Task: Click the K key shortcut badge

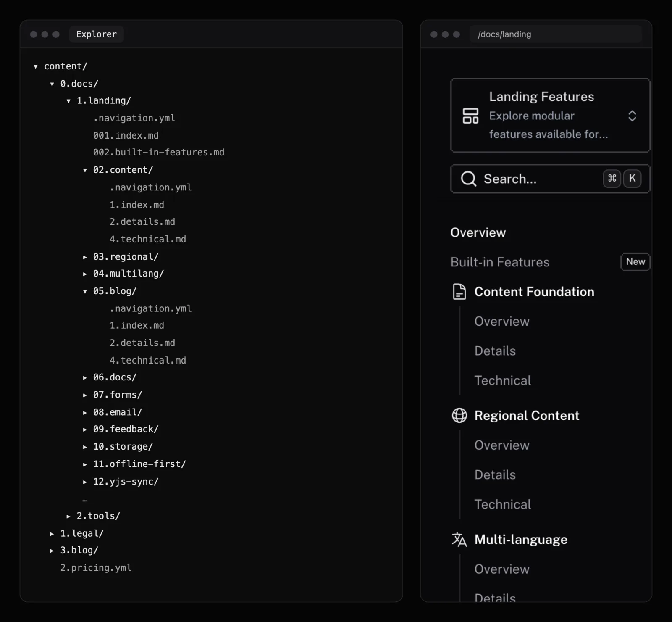Action: pyautogui.click(x=632, y=179)
